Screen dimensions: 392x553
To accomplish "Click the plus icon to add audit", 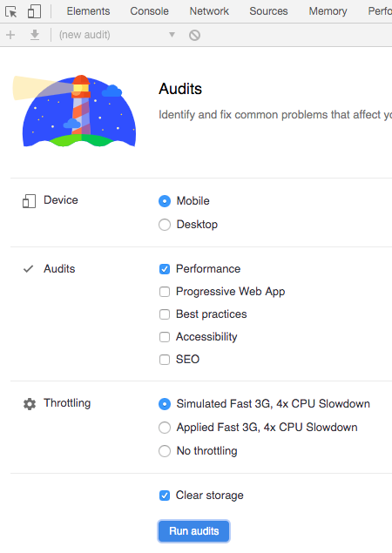I will [10, 35].
